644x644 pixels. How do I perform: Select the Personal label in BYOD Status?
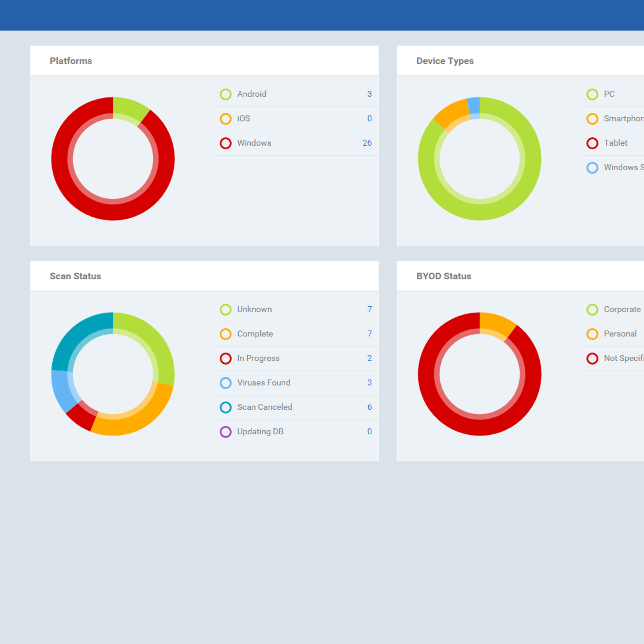click(x=620, y=334)
